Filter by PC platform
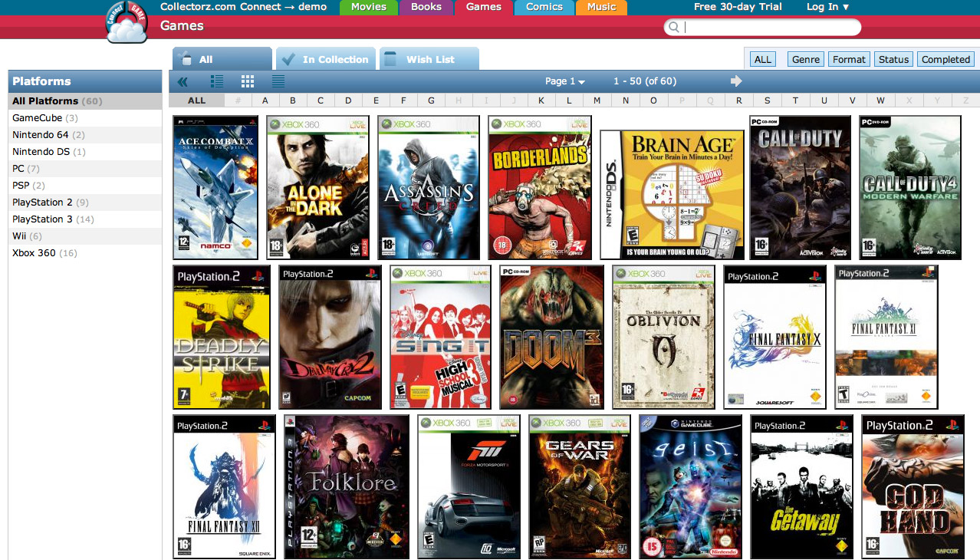This screenshot has width=980, height=560. (x=85, y=169)
